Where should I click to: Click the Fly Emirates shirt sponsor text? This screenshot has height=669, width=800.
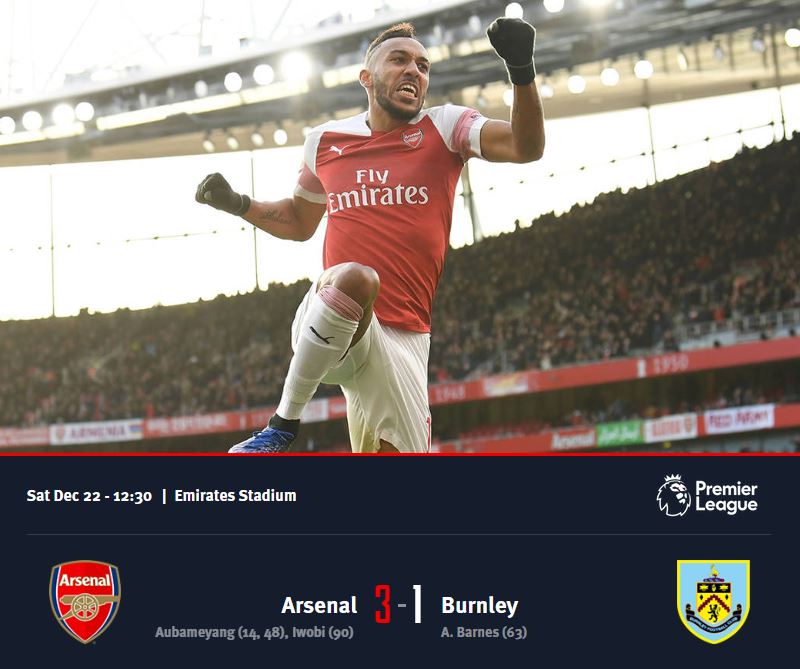click(378, 190)
